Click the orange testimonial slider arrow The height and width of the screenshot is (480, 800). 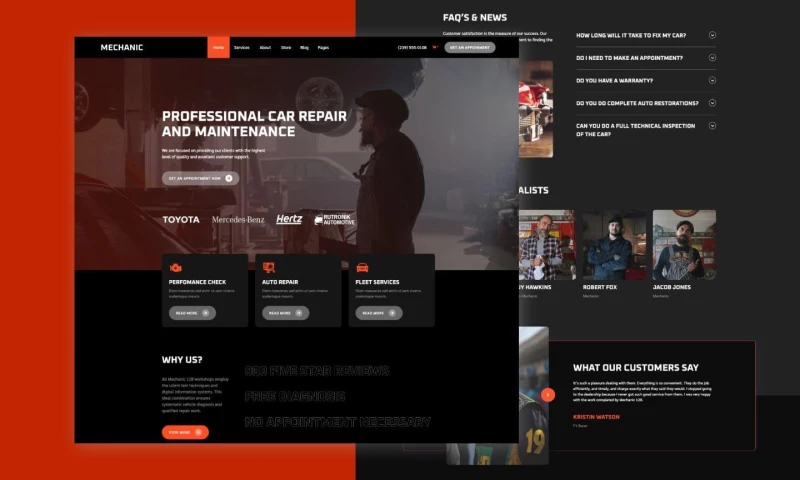coord(548,395)
